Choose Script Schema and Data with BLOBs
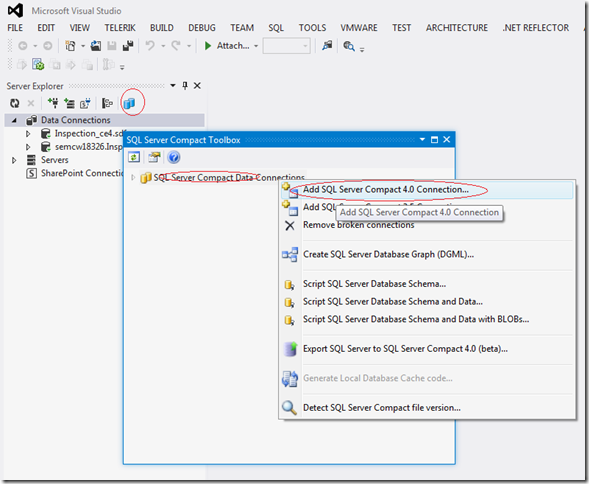Viewport: 589px width, 484px height. 427,319
